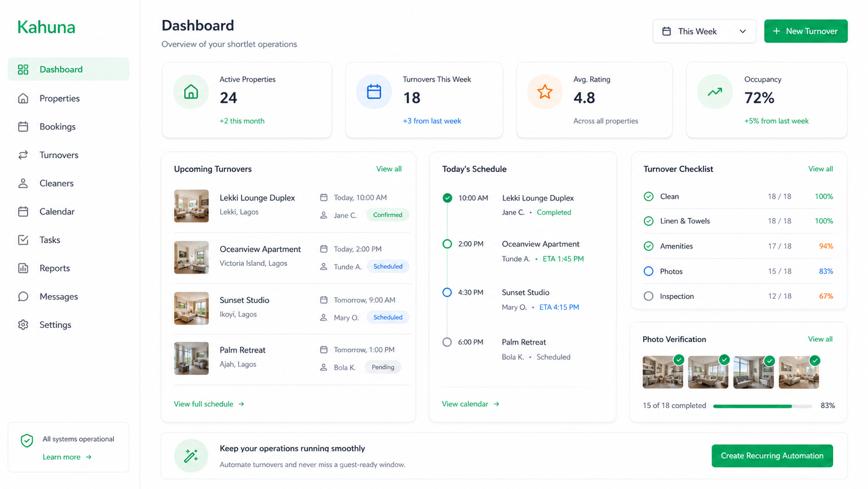
Task: Click Create Recurring Automation button
Action: tap(772, 456)
